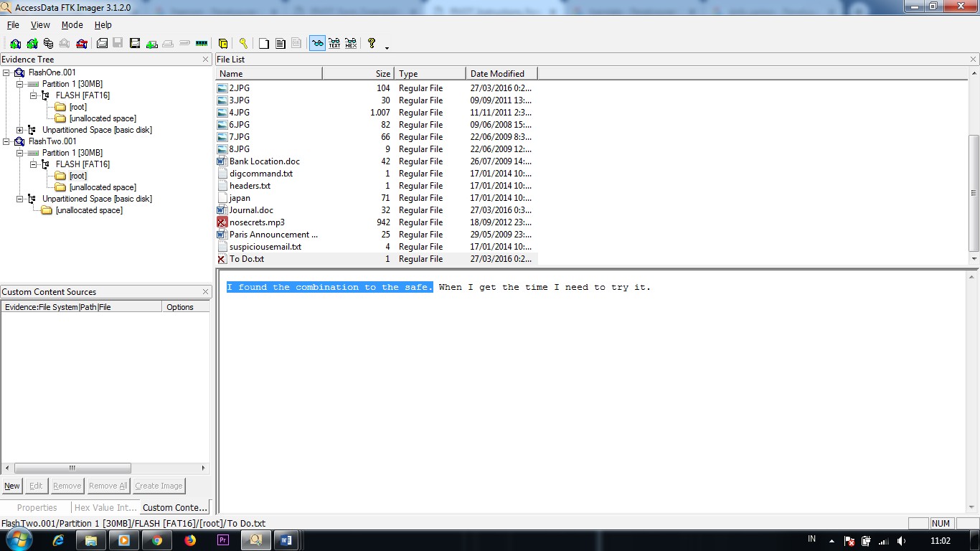Click the Obtain Protected Files icon

point(223,44)
